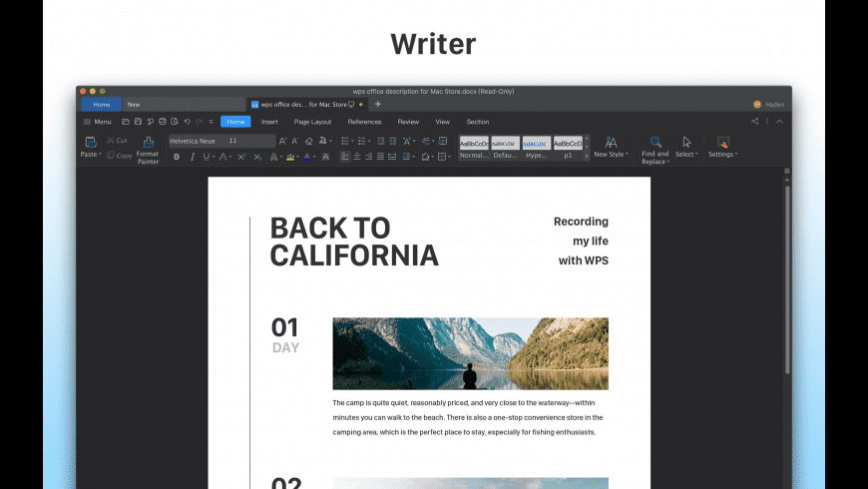The width and height of the screenshot is (868, 489).
Task: Open file folder icon in quick access
Action: click(126, 122)
